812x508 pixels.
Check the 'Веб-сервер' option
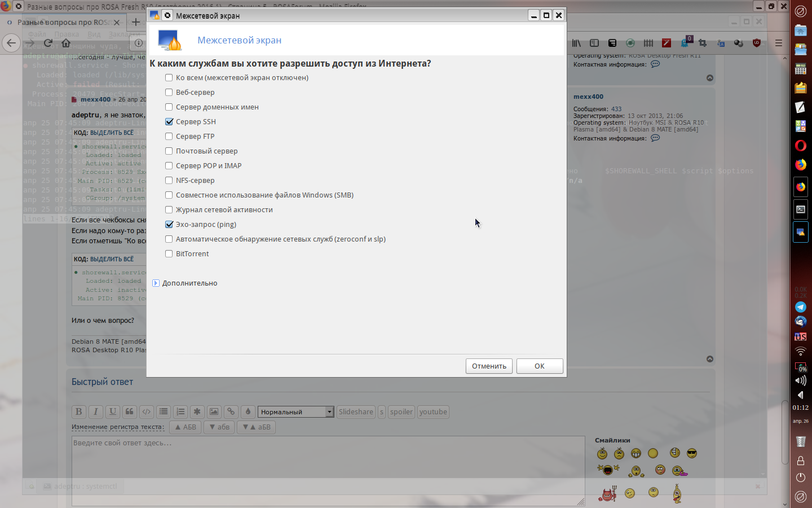coord(169,93)
